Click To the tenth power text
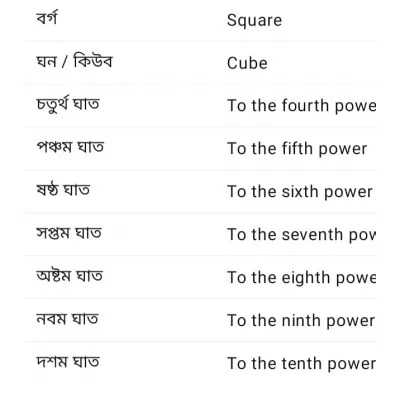This screenshot has width=400, height=393. [x=302, y=364]
